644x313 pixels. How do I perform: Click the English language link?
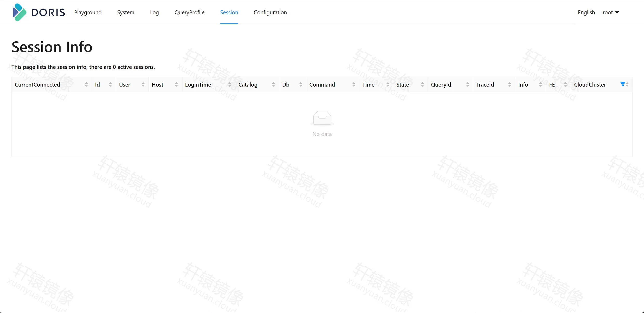586,12
